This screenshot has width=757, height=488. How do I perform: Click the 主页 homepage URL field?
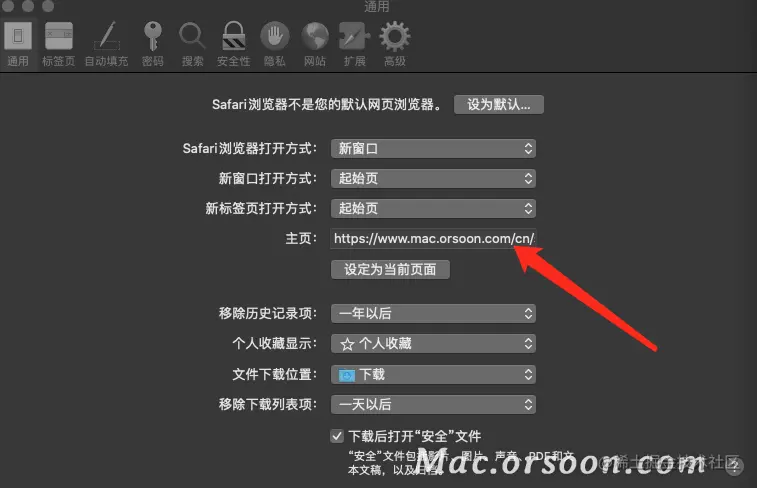point(433,238)
